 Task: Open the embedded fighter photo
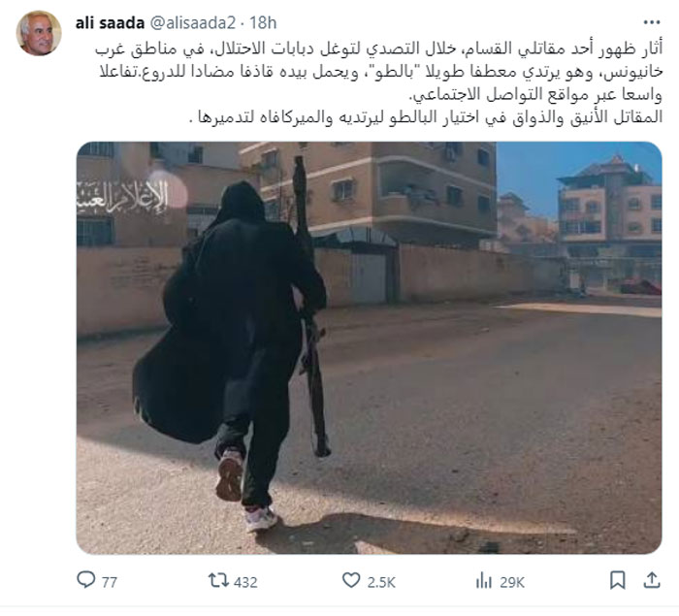point(369,348)
